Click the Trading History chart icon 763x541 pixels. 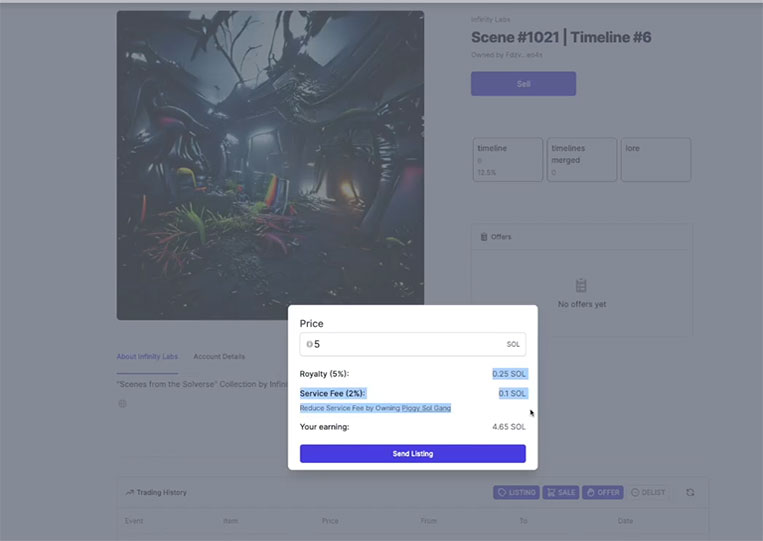tap(129, 492)
